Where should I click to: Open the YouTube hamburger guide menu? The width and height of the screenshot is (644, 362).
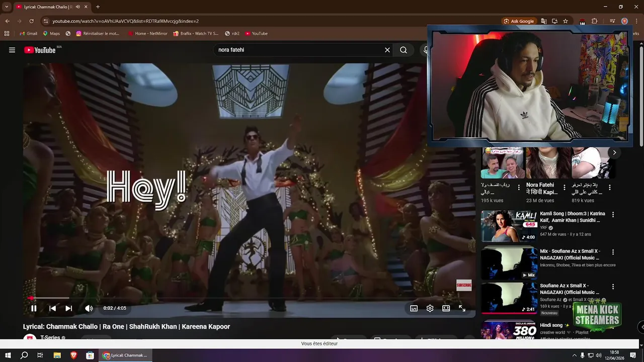pyautogui.click(x=12, y=50)
